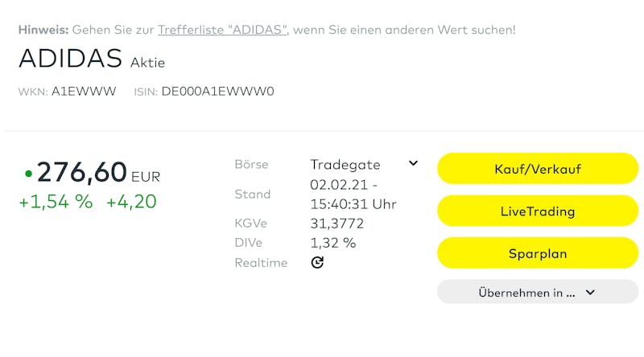This screenshot has height=357, width=644.
Task: Follow the Trefferliste "ADIDAS" link
Action: 223,30
